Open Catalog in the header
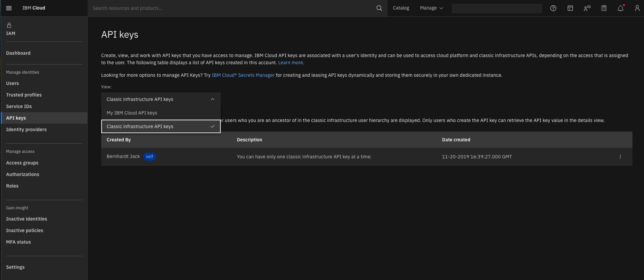The image size is (644, 280). pyautogui.click(x=401, y=8)
